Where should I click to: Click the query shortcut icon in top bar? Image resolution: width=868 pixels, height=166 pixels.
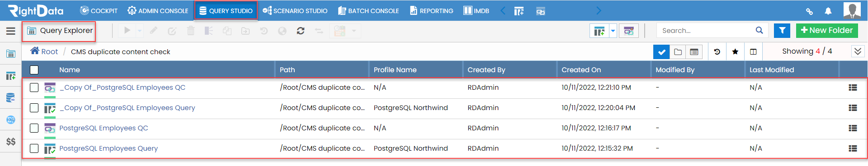tap(519, 11)
